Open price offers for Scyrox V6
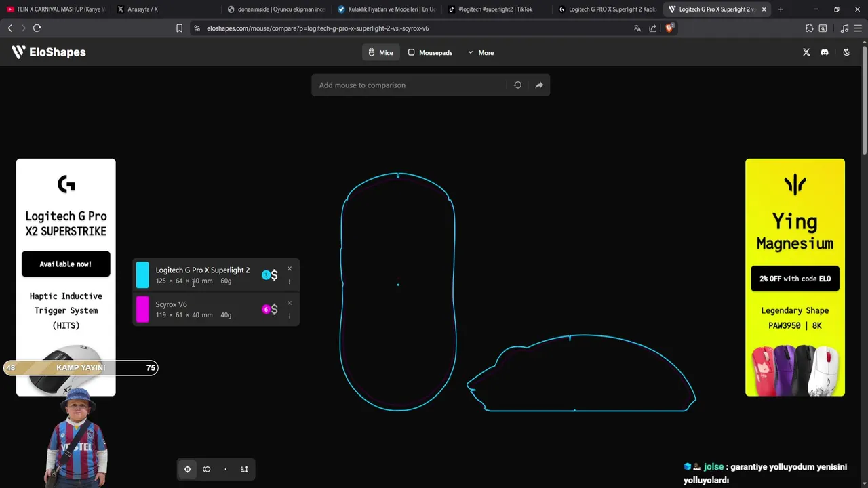The image size is (868, 488). click(x=270, y=309)
